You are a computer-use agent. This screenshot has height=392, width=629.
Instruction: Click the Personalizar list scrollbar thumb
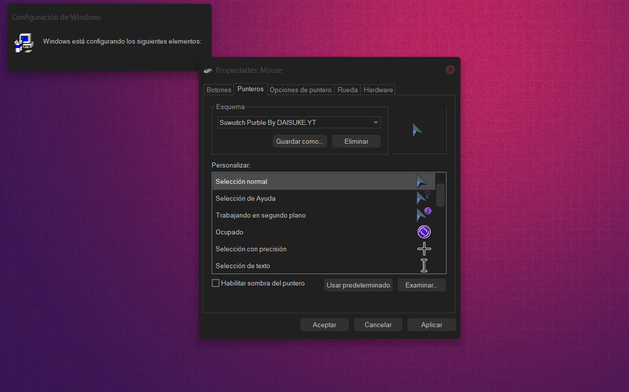pos(440,195)
